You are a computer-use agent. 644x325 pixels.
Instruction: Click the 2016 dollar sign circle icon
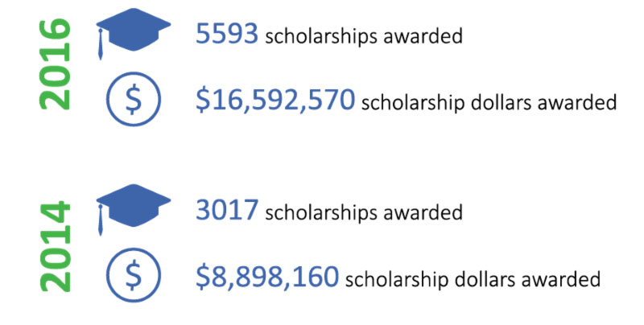(x=133, y=99)
